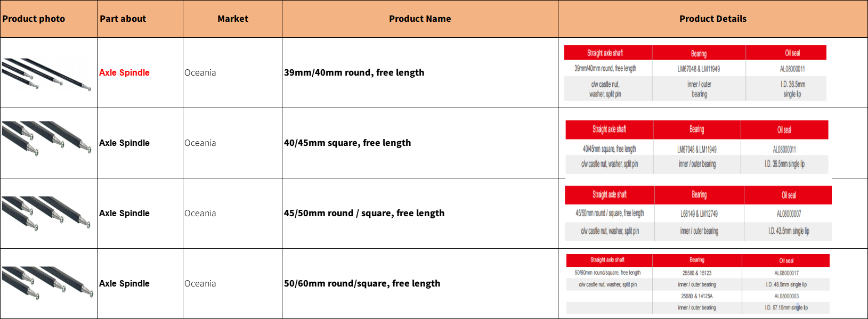868x319 pixels.
Task: Click the 40/45mm square spec table image
Action: point(696,148)
